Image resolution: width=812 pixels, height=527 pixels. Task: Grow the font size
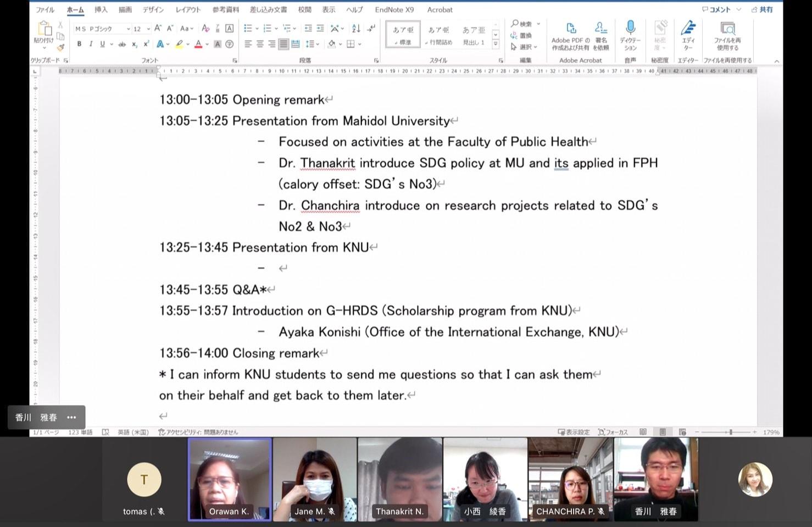[x=158, y=28]
